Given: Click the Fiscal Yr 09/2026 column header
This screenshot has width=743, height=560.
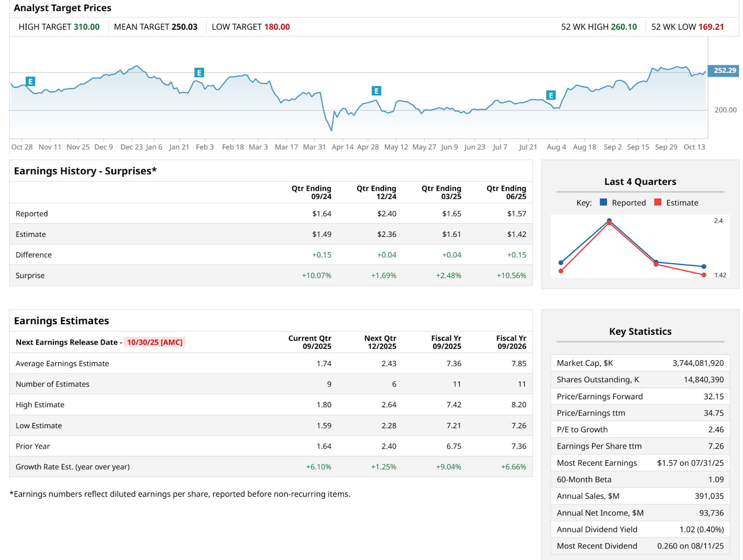Looking at the screenshot, I should 511,342.
